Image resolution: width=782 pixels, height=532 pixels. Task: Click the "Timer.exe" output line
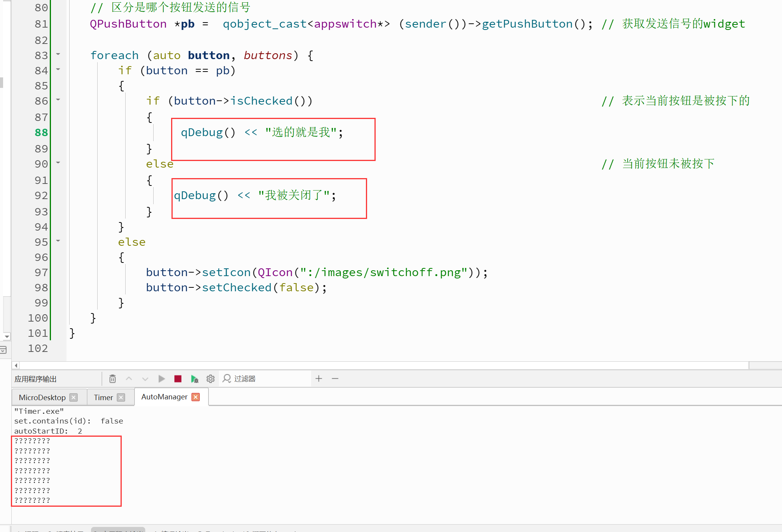tap(39, 411)
